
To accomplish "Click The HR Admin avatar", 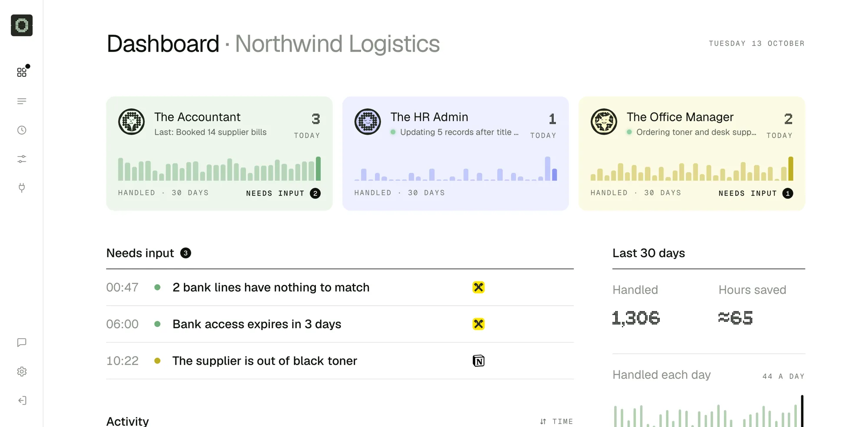I will (368, 122).
